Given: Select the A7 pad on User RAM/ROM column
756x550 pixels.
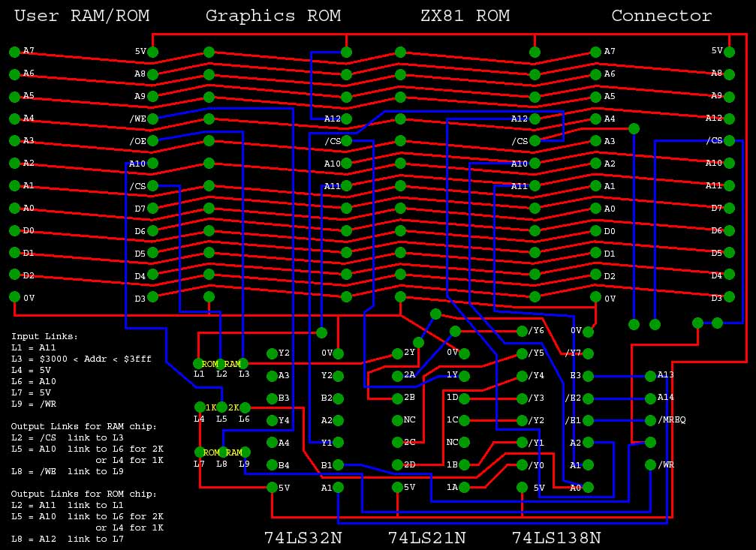Looking at the screenshot, I should tap(14, 52).
